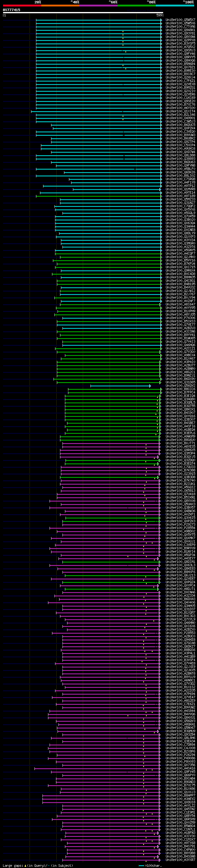Open hit UniRef100_A1BFN3
Image resolution: width=197 pixels, height=868 pixels.
coord(180,833)
